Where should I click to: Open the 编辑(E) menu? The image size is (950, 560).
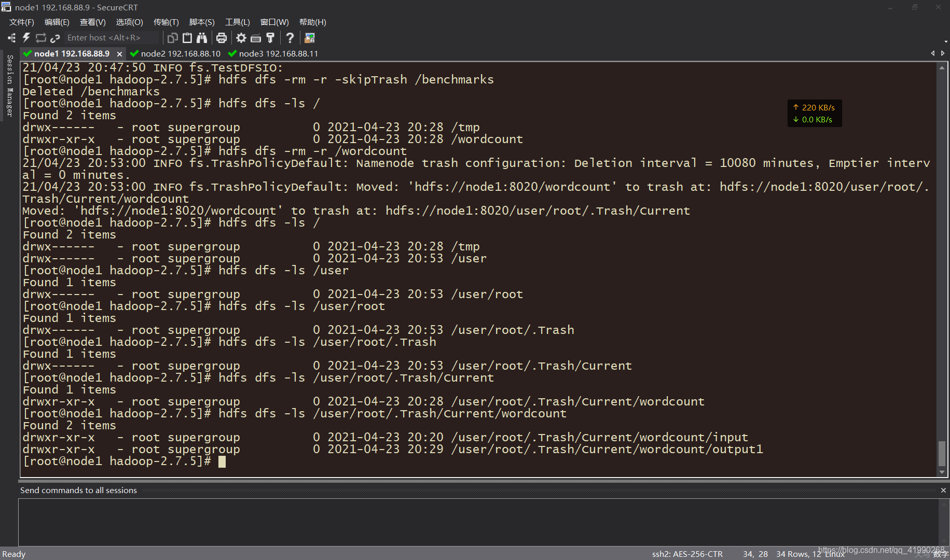[x=57, y=22]
